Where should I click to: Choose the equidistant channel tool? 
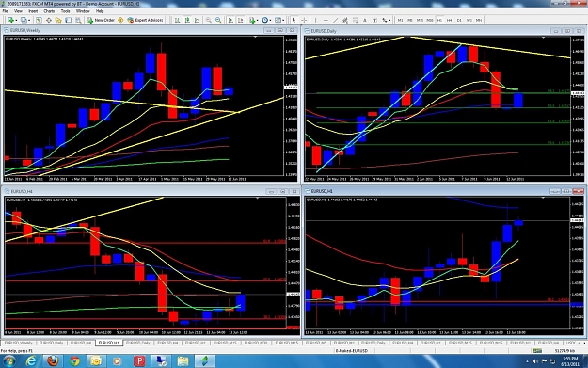pos(345,20)
